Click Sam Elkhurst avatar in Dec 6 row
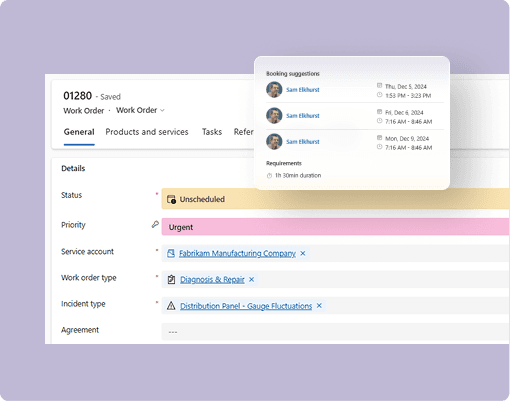Screen dimensions: 514x401 [x=274, y=115]
